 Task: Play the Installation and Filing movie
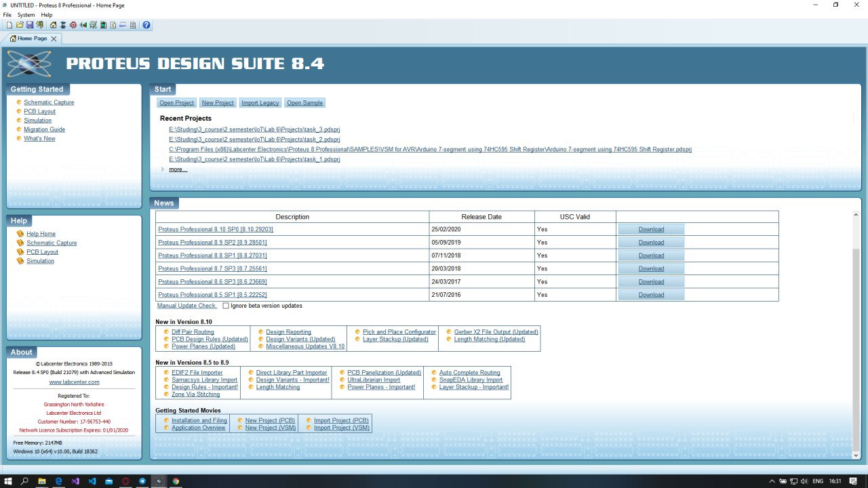[x=199, y=421]
